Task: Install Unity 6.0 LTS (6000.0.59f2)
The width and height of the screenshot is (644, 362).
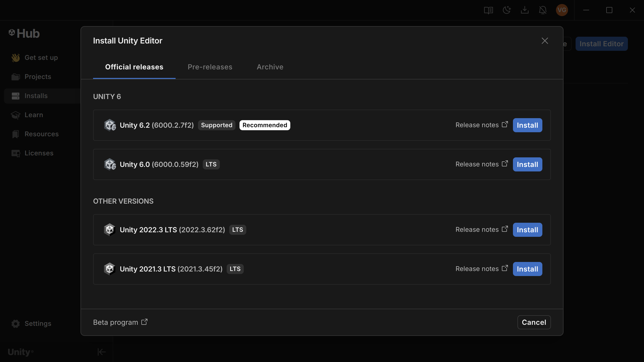Action: (x=527, y=164)
